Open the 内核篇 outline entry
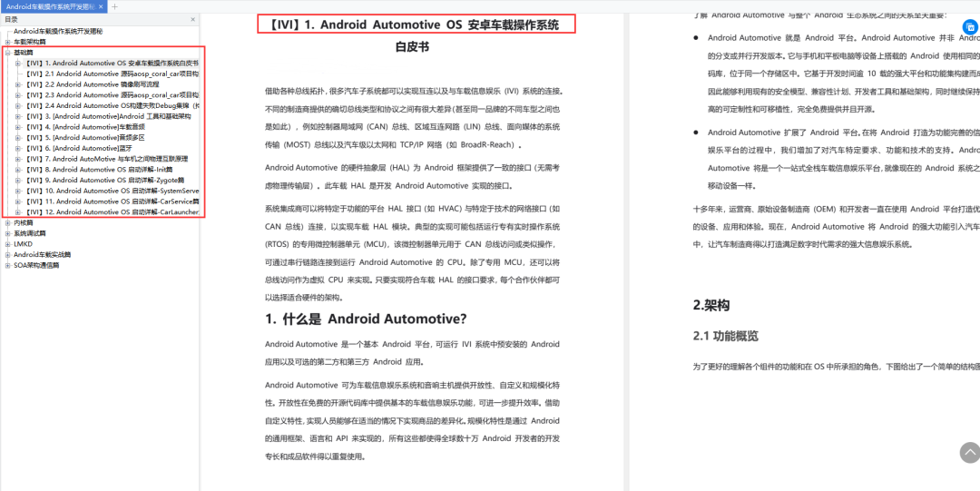 point(23,222)
